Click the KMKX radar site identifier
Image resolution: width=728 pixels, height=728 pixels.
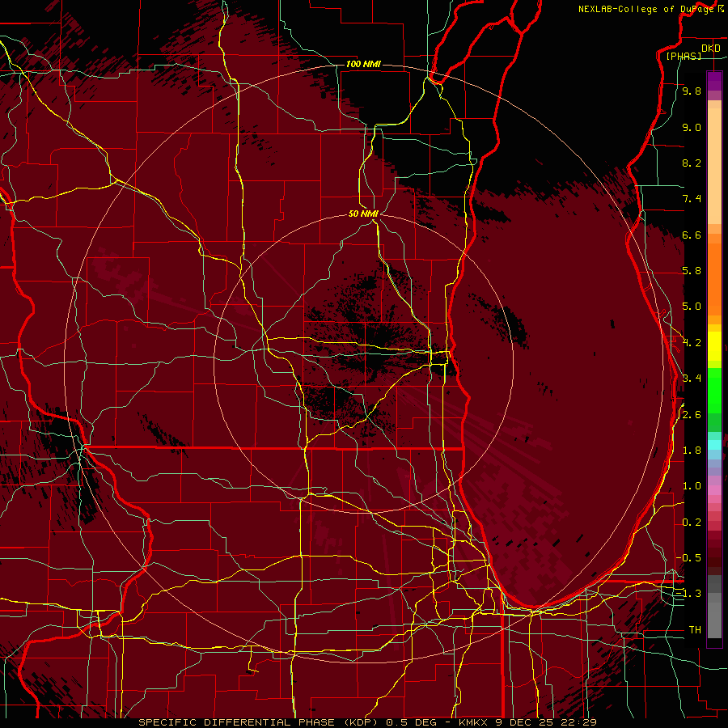[472, 722]
